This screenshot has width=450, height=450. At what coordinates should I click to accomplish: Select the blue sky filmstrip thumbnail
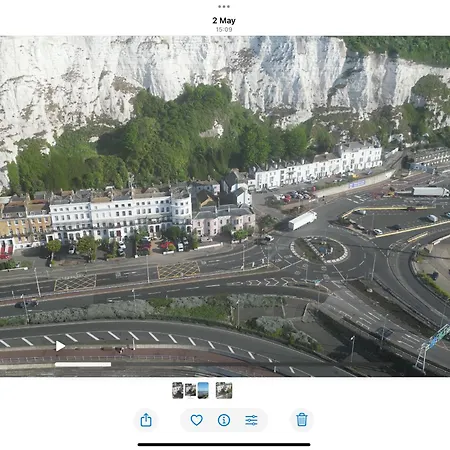click(x=203, y=390)
